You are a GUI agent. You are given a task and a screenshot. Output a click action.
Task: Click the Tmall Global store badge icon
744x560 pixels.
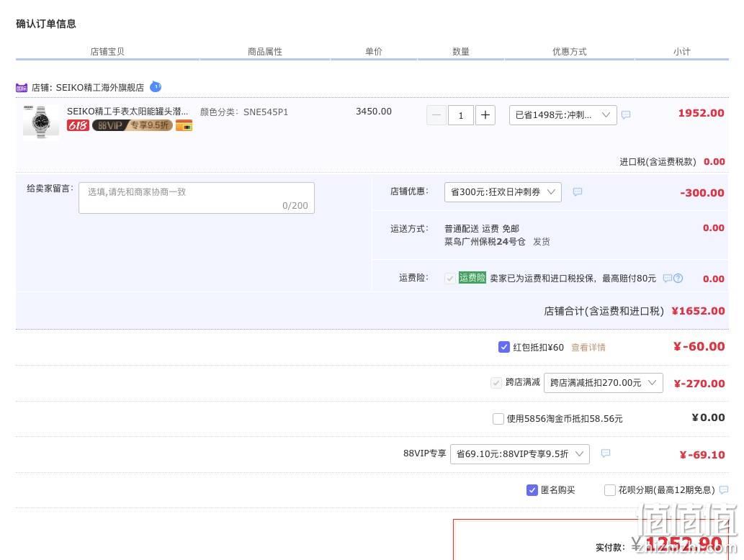click(22, 88)
